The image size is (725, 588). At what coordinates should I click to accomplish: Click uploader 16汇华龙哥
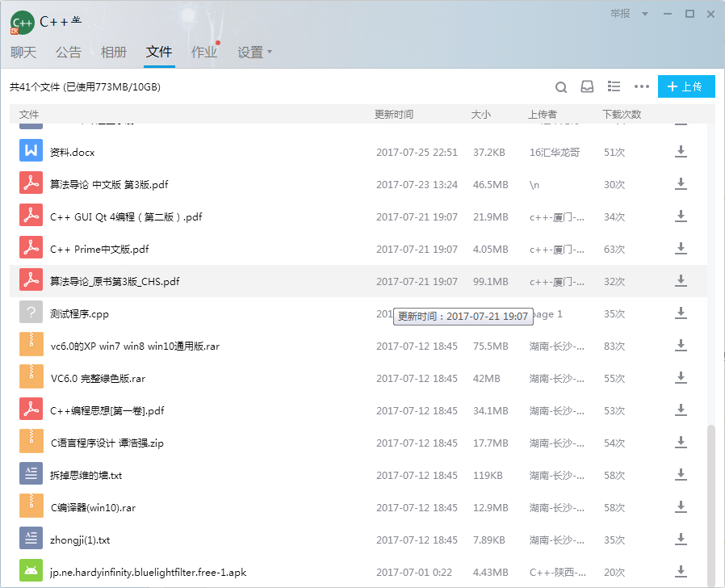pos(555,153)
